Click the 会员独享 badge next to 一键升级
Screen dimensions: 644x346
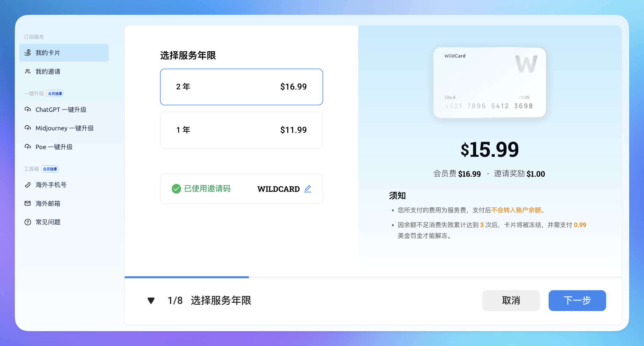point(55,94)
